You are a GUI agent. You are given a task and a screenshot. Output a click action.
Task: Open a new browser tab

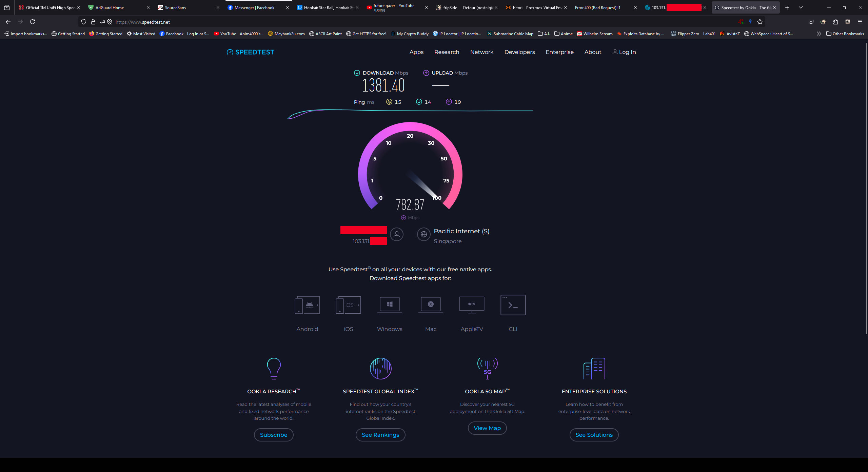coord(787,7)
